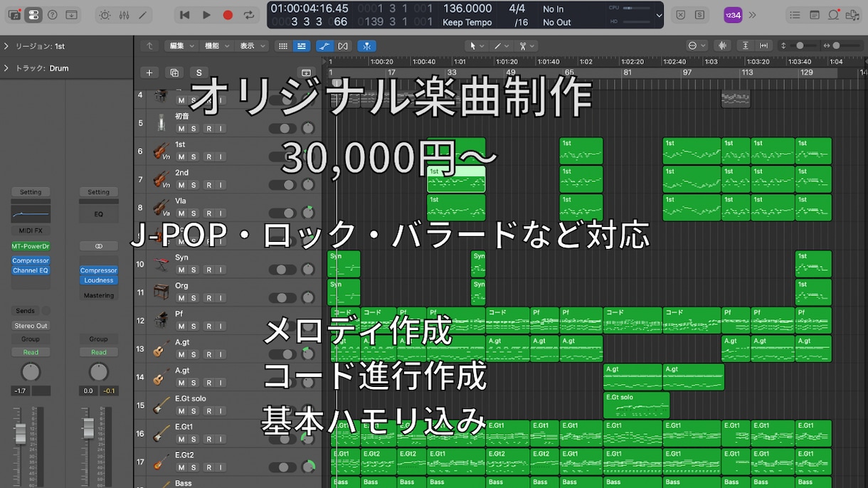The image size is (868, 488).
Task: Click the global Solo S button in track header
Action: click(199, 73)
